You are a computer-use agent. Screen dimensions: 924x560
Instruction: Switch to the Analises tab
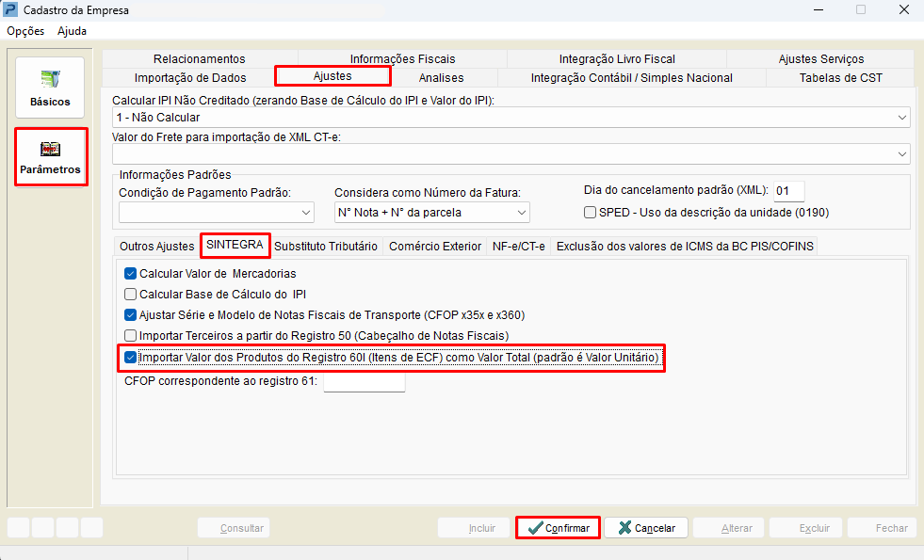click(x=442, y=78)
